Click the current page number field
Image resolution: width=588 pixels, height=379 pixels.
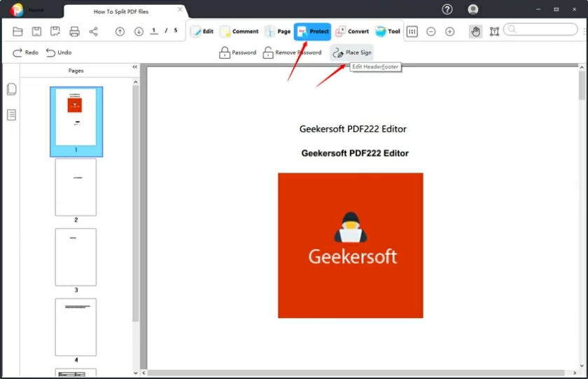pos(154,31)
